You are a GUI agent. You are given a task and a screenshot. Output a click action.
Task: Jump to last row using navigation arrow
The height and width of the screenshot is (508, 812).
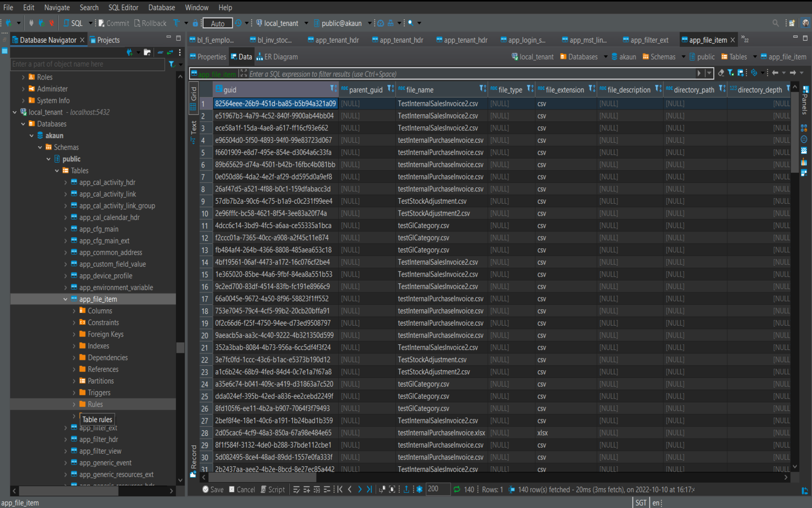369,489
